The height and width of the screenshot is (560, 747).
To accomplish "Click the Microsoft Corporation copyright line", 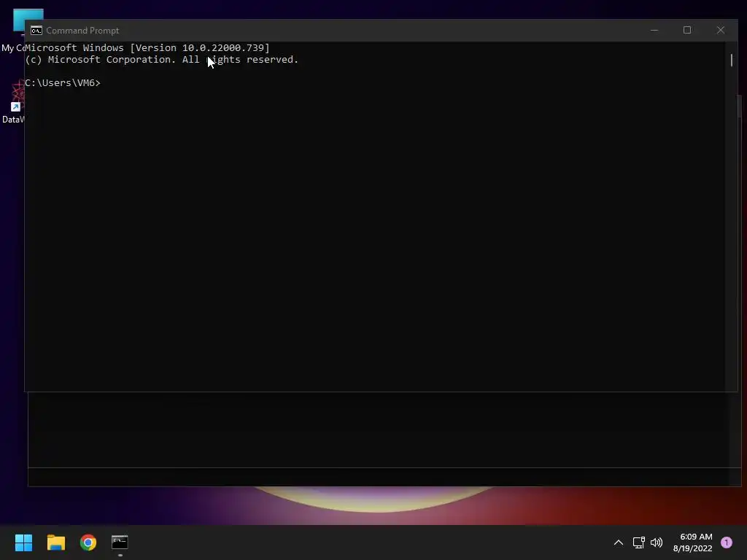I will tap(161, 60).
